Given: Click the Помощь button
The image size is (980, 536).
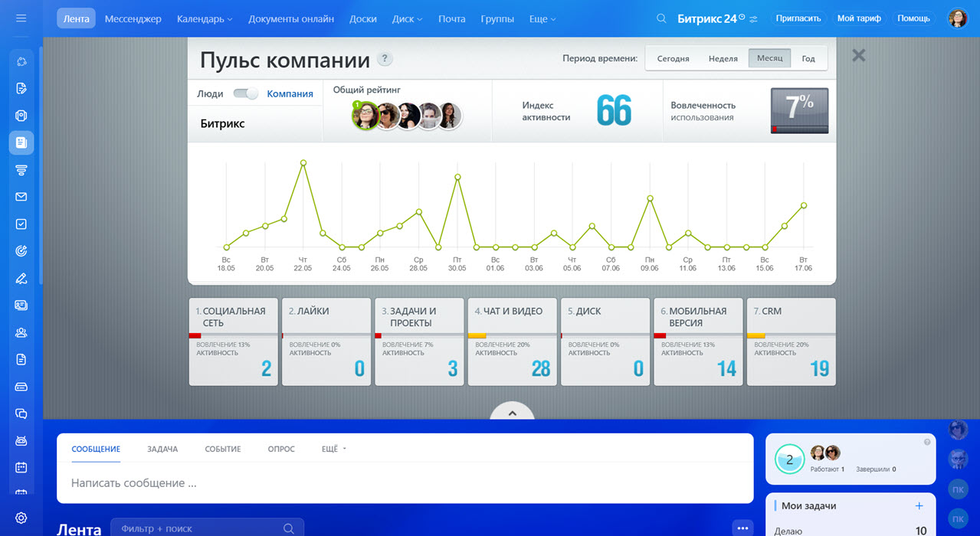Looking at the screenshot, I should 913,18.
